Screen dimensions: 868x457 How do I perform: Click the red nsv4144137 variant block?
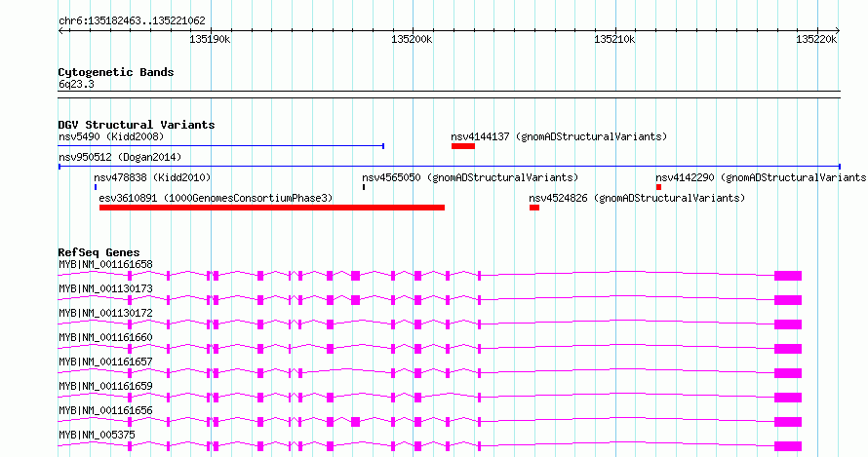click(463, 146)
